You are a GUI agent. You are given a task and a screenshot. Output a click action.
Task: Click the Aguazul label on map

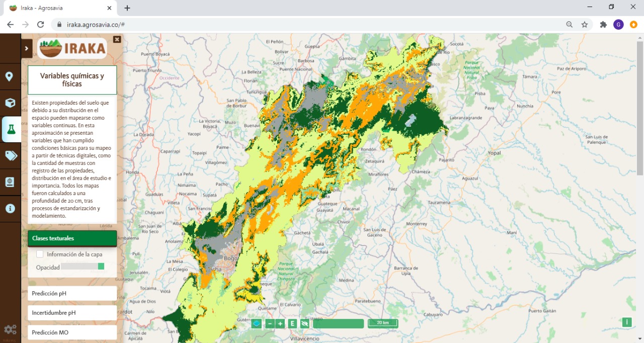point(469,178)
